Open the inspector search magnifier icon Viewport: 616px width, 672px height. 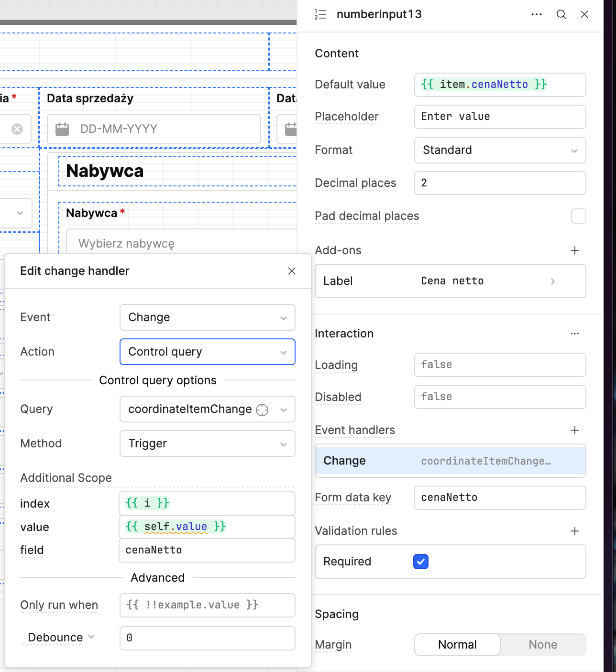(561, 14)
